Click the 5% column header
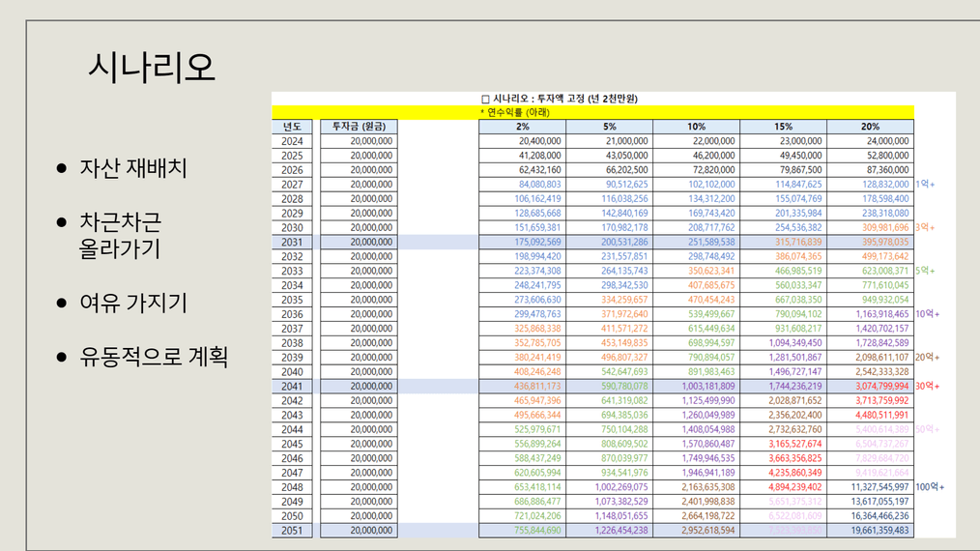Viewport: 980px width, 551px height. [x=610, y=127]
